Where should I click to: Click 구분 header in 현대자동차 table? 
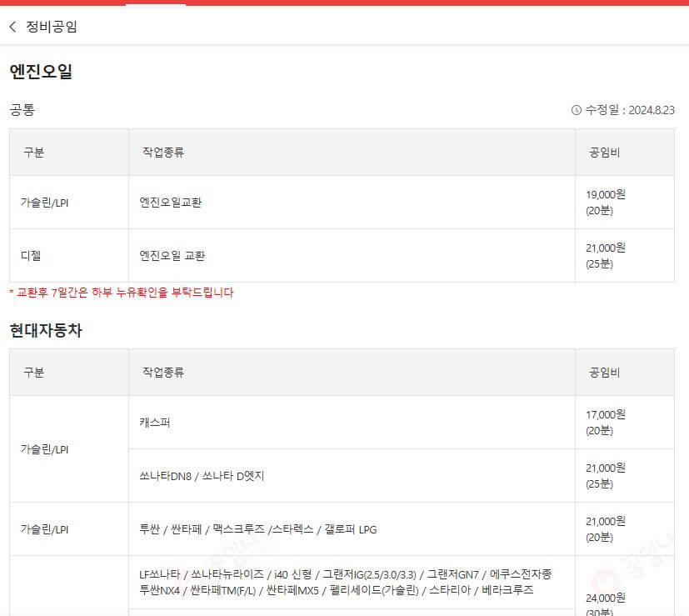pos(69,373)
